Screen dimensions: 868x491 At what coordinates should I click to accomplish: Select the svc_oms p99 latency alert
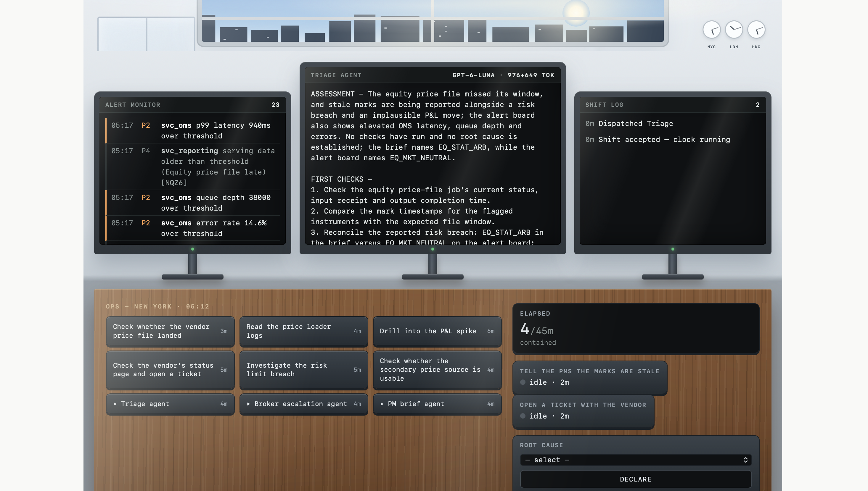click(193, 130)
